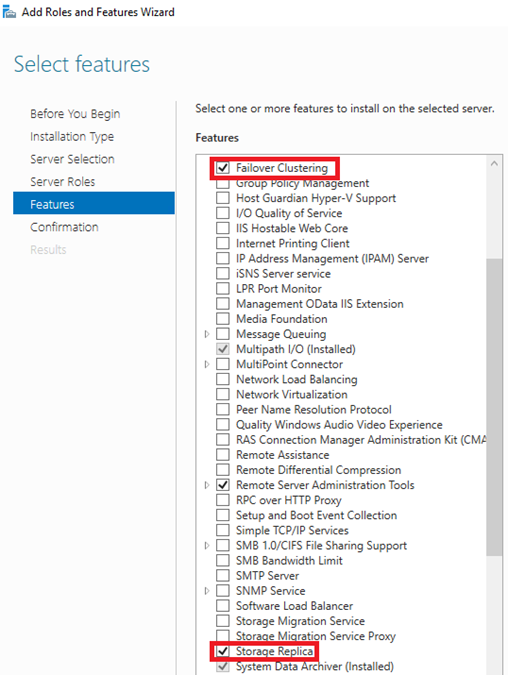
Task: Expand the SNMP Service node
Action: pos(207,591)
